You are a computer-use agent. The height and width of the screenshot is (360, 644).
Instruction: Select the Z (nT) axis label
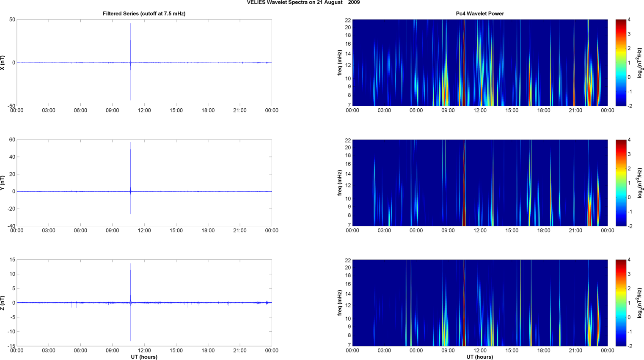[x=3, y=303]
